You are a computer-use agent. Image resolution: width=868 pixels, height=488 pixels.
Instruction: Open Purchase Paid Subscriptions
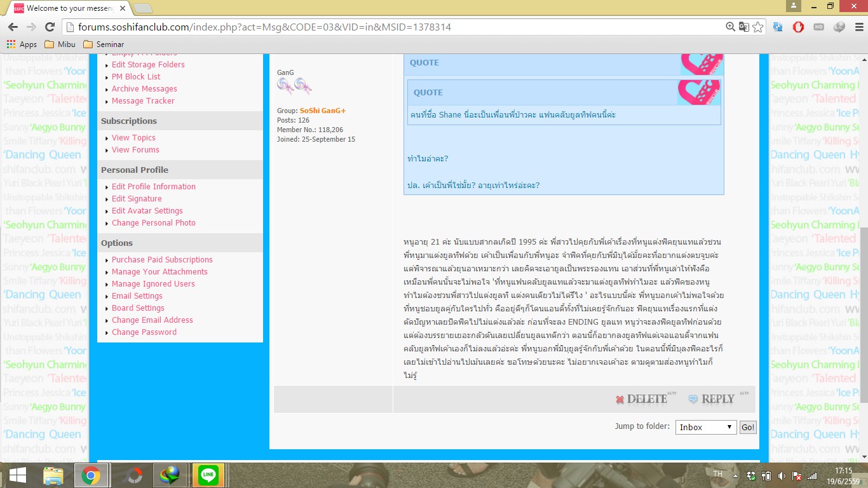tap(162, 260)
